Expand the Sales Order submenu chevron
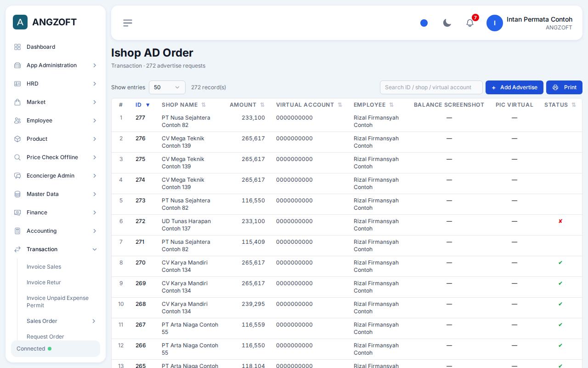 click(94, 321)
